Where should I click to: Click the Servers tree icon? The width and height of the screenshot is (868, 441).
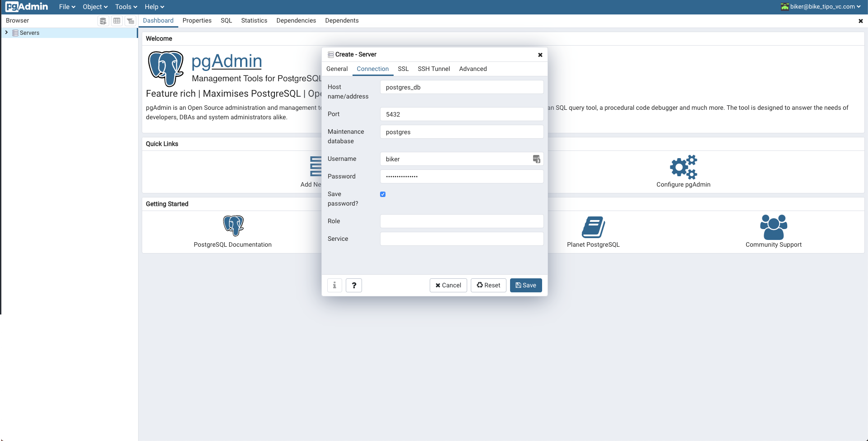pos(15,33)
